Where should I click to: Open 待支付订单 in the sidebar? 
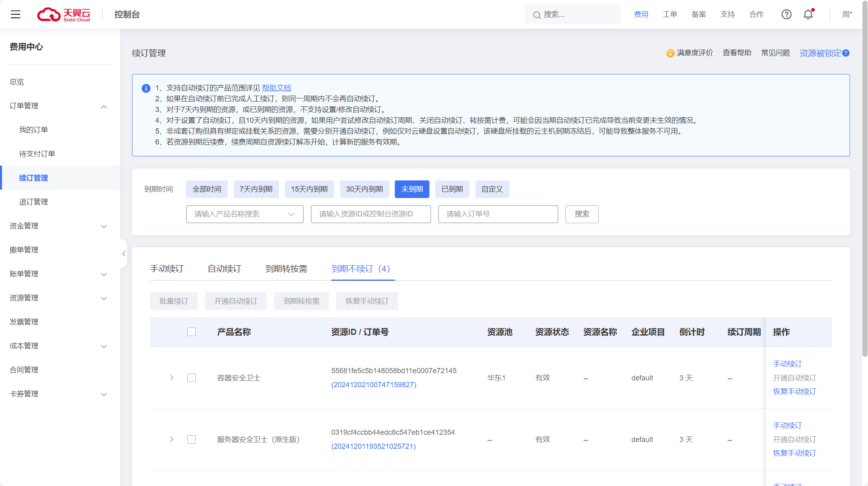point(37,154)
